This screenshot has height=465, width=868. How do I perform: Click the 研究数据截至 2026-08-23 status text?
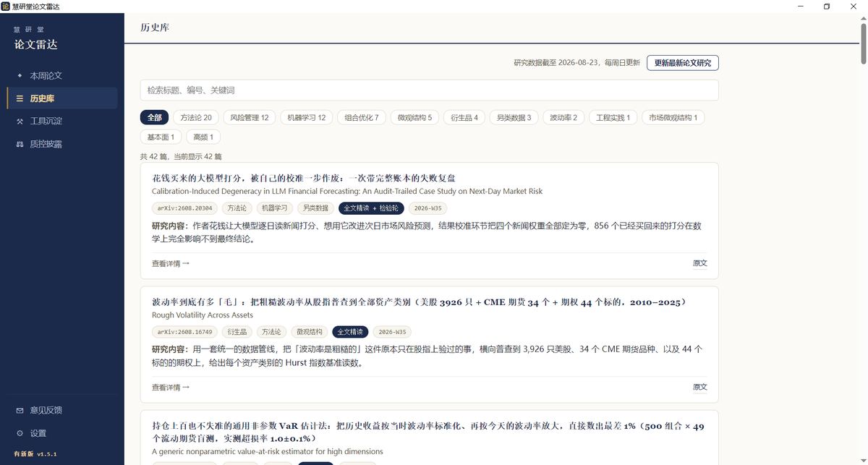(x=576, y=63)
